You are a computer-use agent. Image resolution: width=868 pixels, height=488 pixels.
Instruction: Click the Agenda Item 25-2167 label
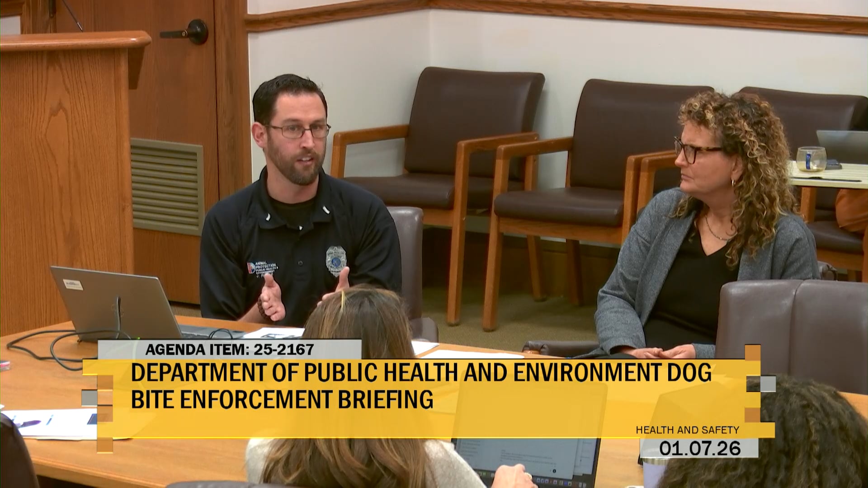coord(229,349)
